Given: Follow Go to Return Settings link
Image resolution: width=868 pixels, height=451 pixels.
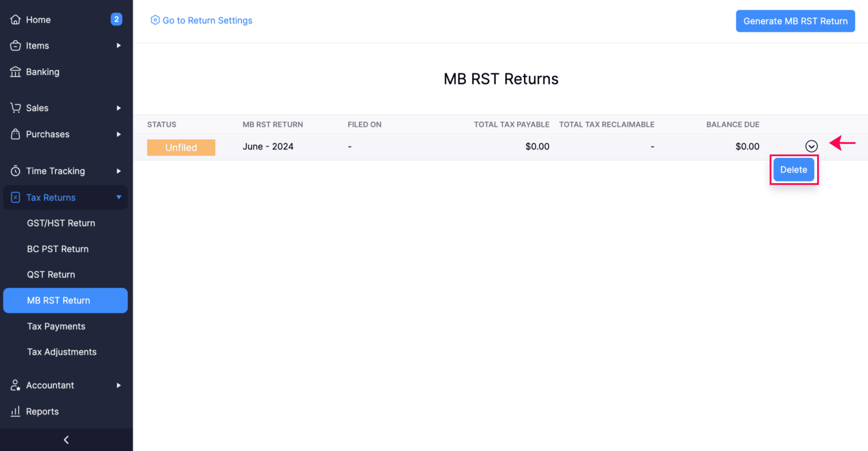Looking at the screenshot, I should pos(207,20).
